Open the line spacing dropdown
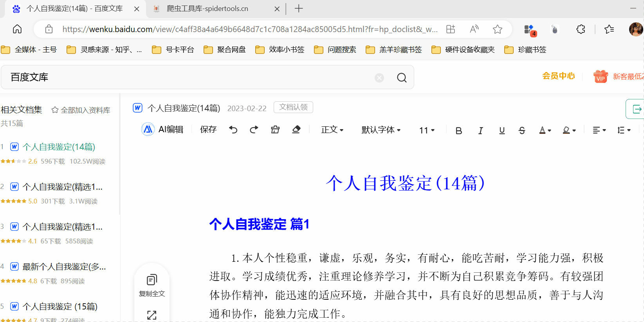Viewport: 644px width, 322px height. click(624, 130)
